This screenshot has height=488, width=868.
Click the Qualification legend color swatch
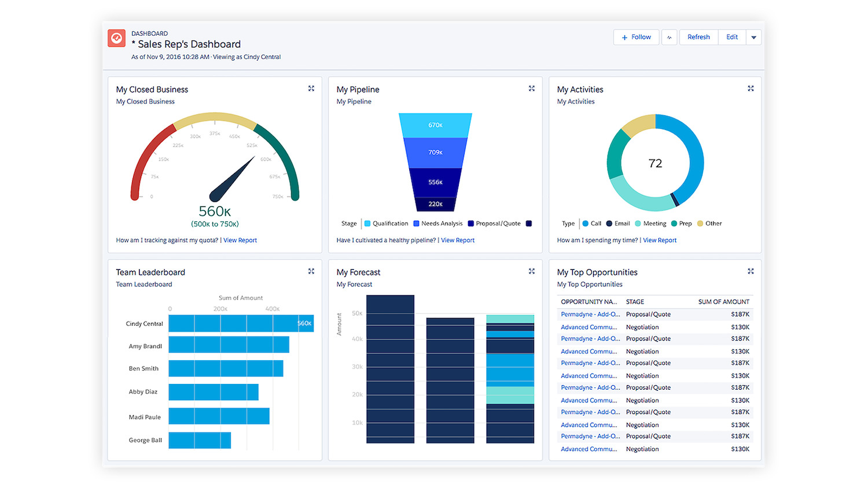pos(367,224)
